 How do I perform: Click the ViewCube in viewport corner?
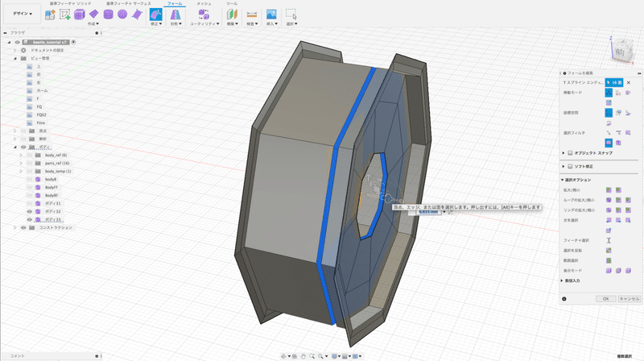point(620,51)
